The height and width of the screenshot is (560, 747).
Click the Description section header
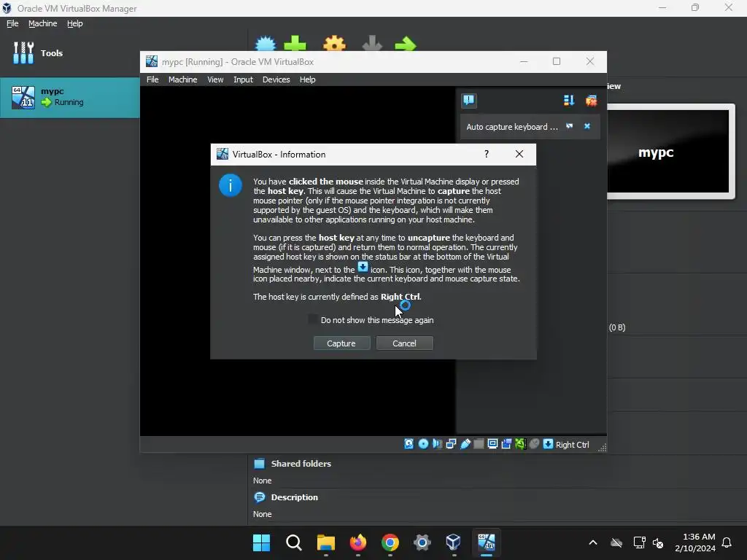click(294, 497)
